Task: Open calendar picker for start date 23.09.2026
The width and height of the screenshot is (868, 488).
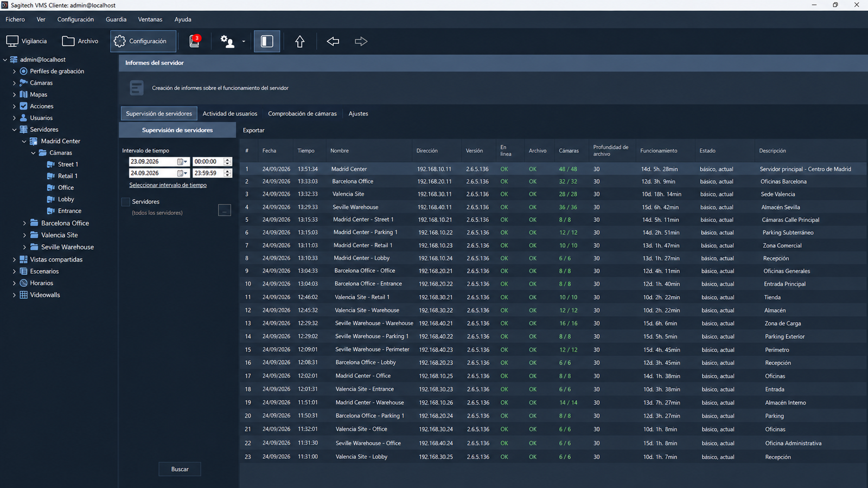Action: [182, 162]
